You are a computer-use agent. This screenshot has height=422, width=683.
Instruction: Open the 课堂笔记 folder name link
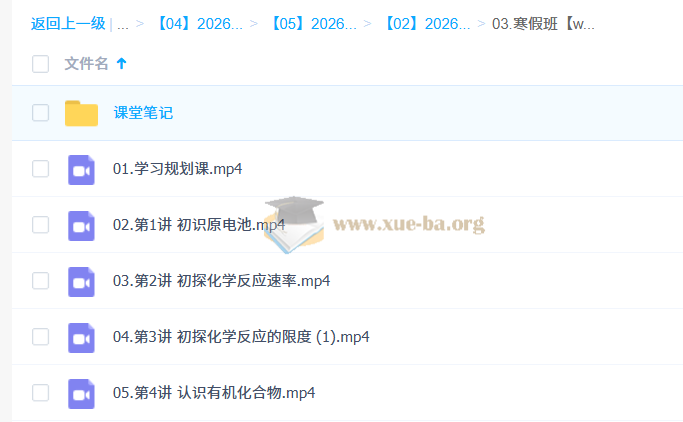[143, 113]
